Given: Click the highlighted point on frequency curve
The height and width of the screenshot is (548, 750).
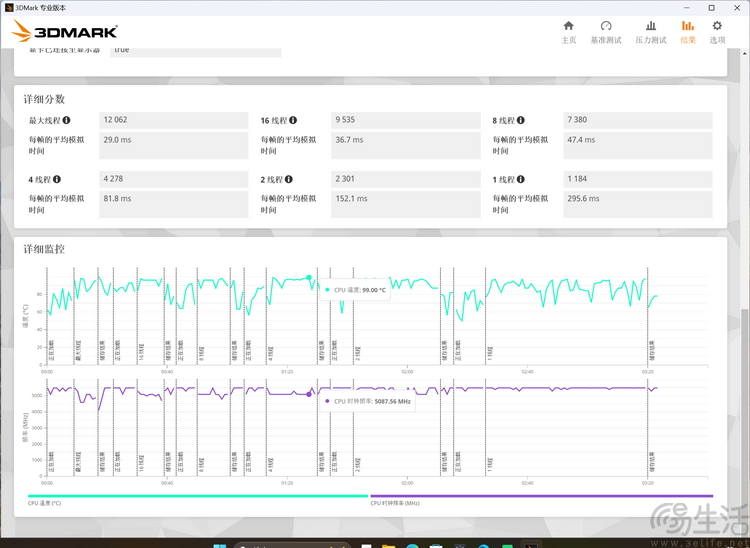Looking at the screenshot, I should tap(309, 395).
